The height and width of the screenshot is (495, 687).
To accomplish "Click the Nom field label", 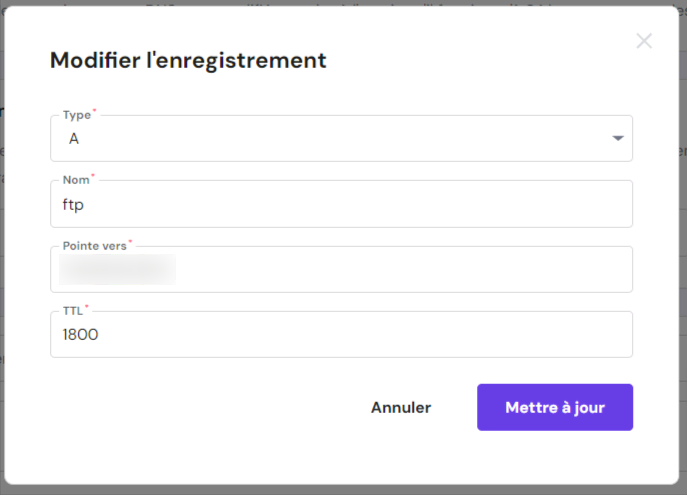I will 76,180.
